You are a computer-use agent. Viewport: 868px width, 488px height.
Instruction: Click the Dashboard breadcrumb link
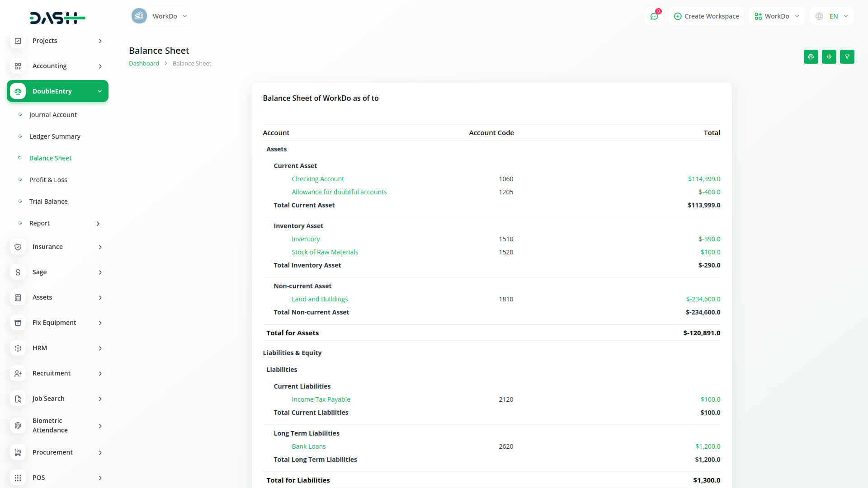pos(144,64)
